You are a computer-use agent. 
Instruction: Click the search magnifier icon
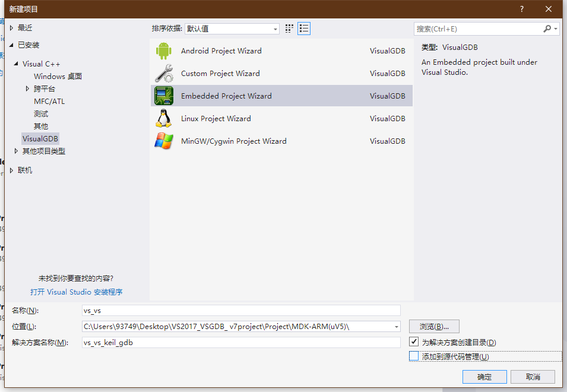coord(547,29)
